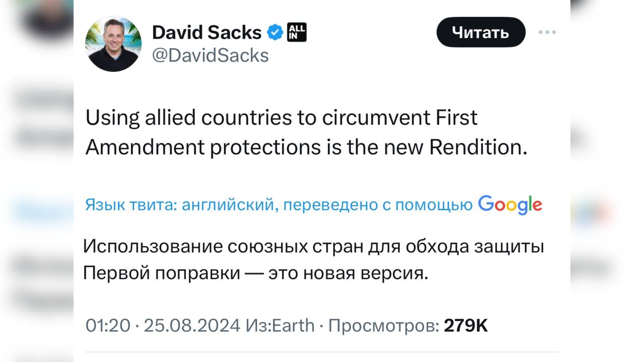Click the blue verified checkmark badge
The image size is (644, 362).
click(x=274, y=33)
